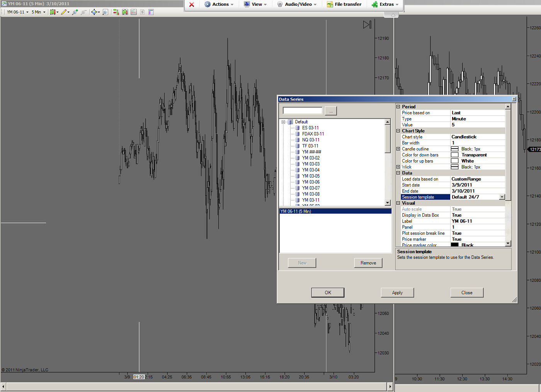The image size is (541, 392).
Task: Select the pencil drawing tools icon
Action: tap(64, 12)
